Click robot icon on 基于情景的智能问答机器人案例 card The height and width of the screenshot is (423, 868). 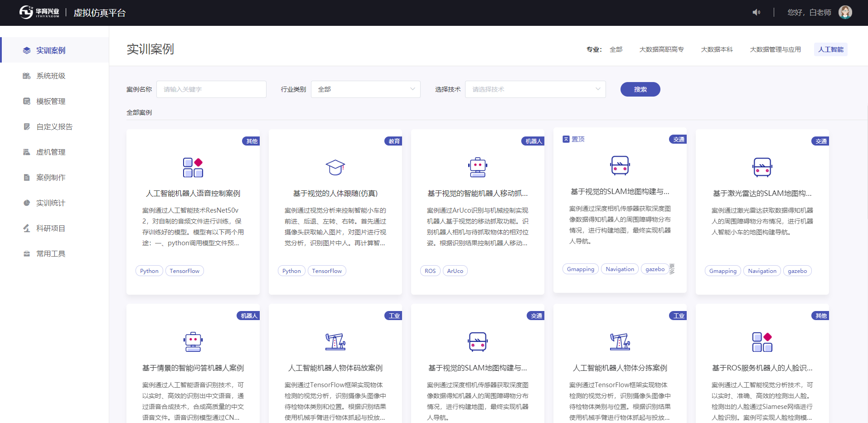[x=193, y=342]
